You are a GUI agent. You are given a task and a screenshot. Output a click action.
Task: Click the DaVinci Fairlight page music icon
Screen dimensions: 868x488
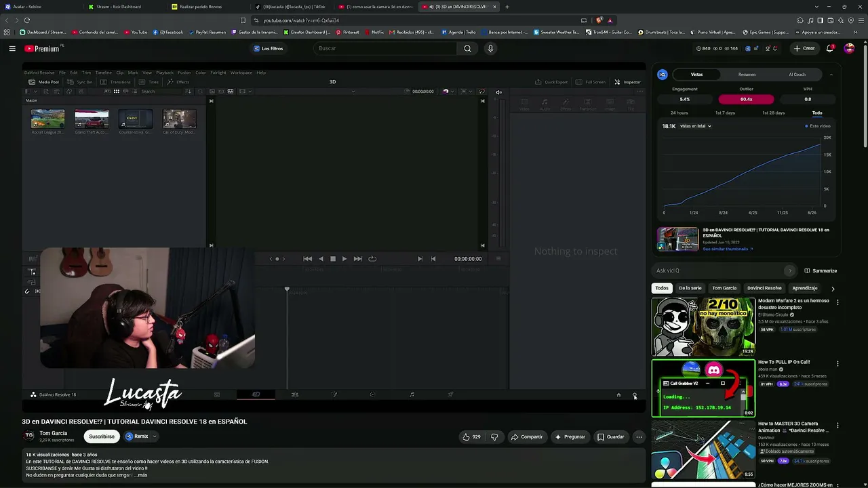(x=412, y=394)
